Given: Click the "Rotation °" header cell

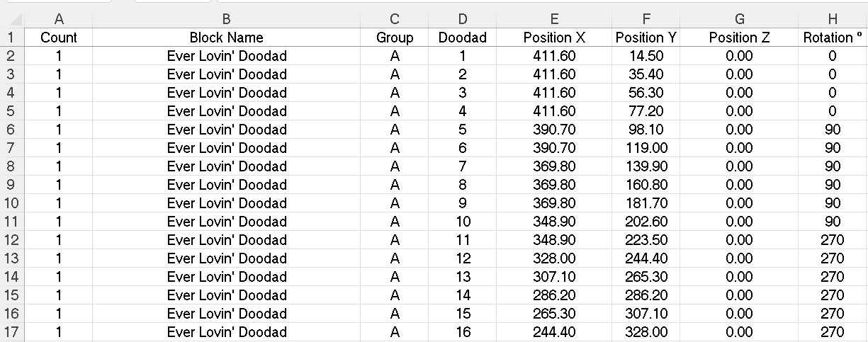Looking at the screenshot, I should click(x=833, y=38).
